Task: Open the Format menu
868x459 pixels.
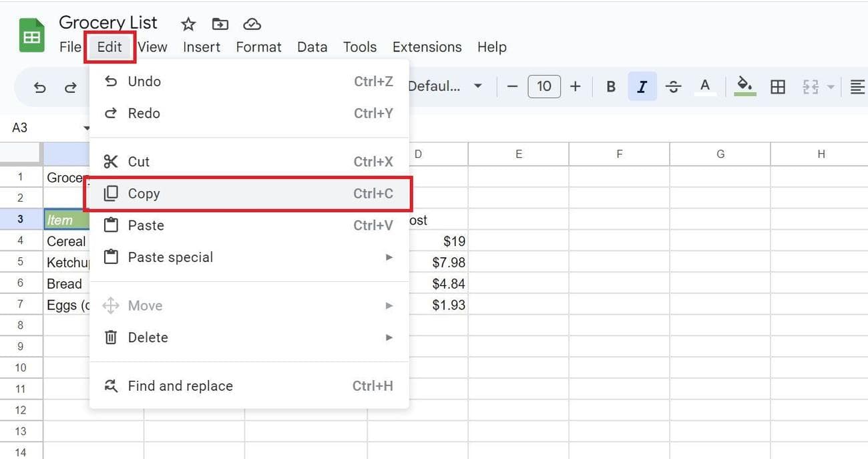Action: tap(258, 47)
